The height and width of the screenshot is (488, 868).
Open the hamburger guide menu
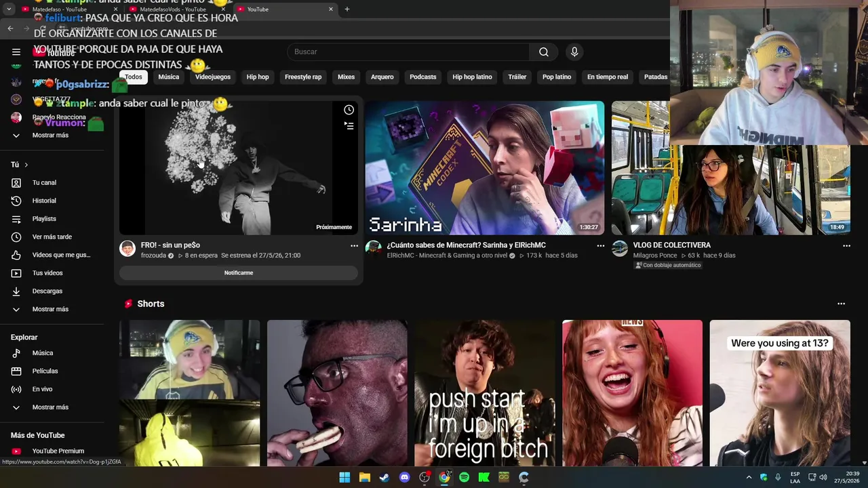(16, 52)
